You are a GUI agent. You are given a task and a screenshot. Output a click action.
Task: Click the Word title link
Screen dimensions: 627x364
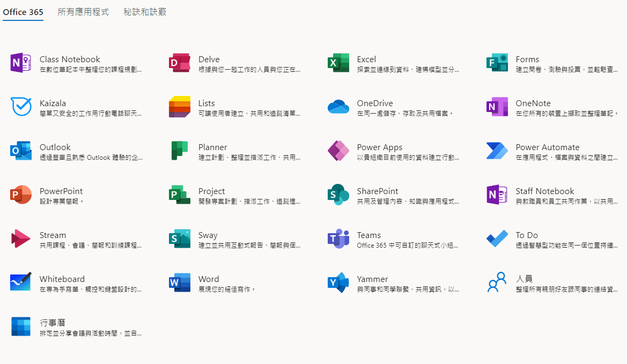(209, 279)
